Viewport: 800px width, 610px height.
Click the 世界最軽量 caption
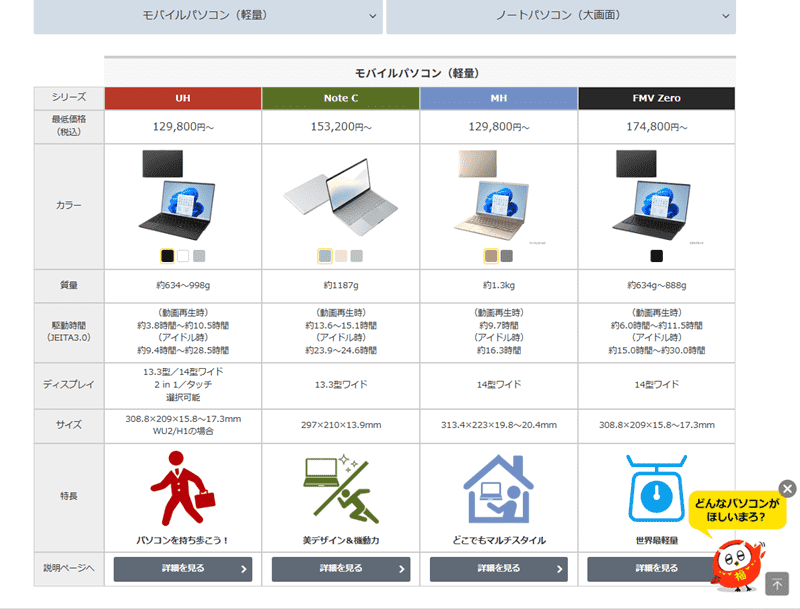657,540
